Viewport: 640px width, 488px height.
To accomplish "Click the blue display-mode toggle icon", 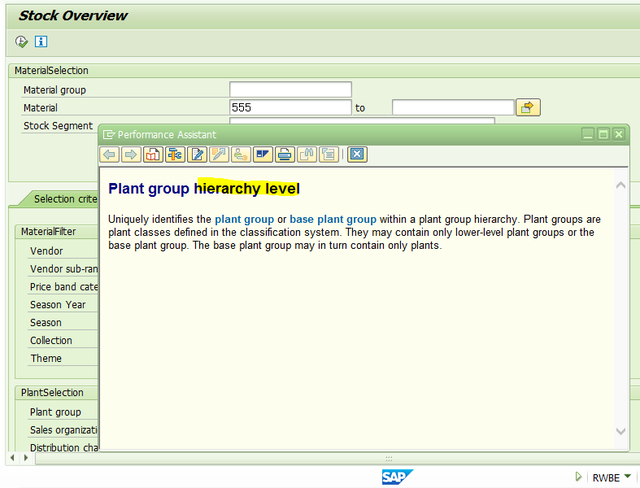I will click(263, 155).
